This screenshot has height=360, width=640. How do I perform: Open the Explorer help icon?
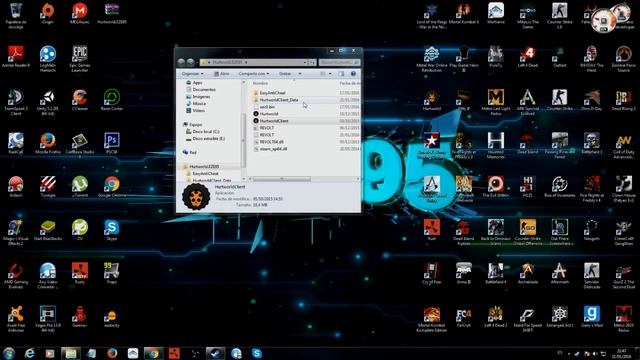click(x=353, y=73)
